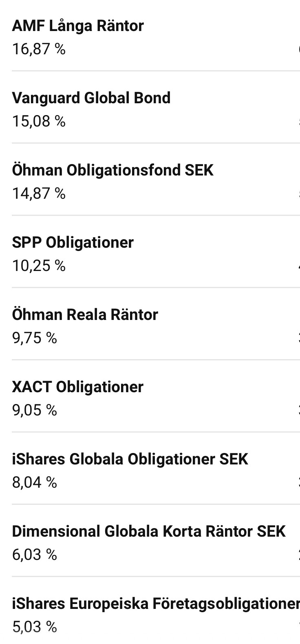Select the 9,05 % allocation figure
The width and height of the screenshot is (300, 644).
pyautogui.click(x=35, y=410)
